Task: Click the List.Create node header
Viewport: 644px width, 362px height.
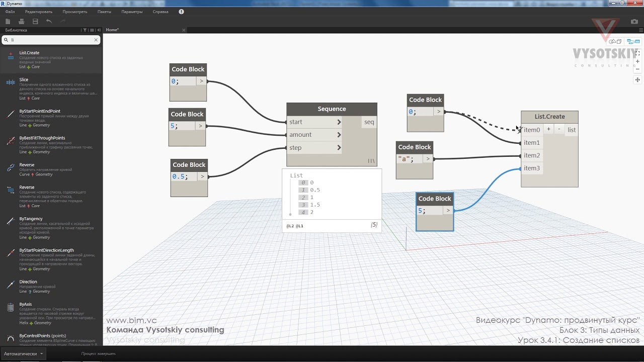Action: click(549, 117)
